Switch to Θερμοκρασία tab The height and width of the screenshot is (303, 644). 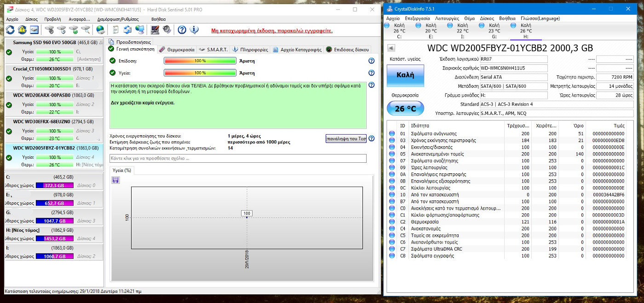(x=177, y=49)
